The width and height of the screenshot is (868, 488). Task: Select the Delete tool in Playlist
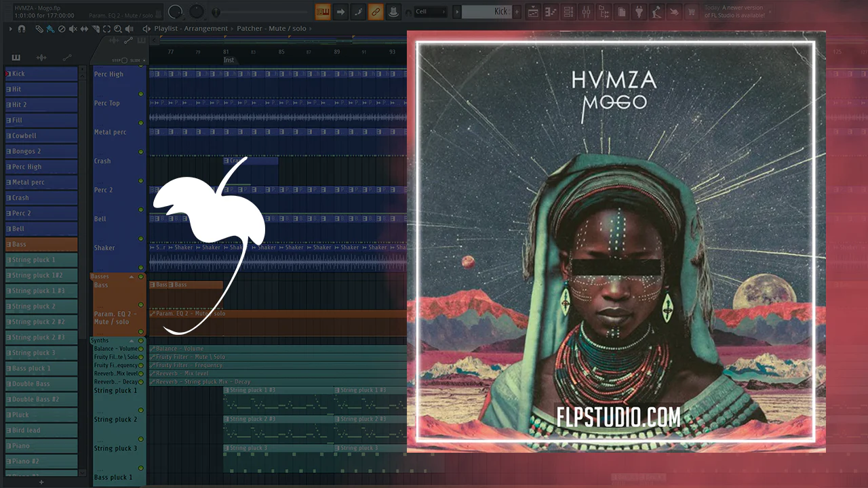pyautogui.click(x=62, y=29)
